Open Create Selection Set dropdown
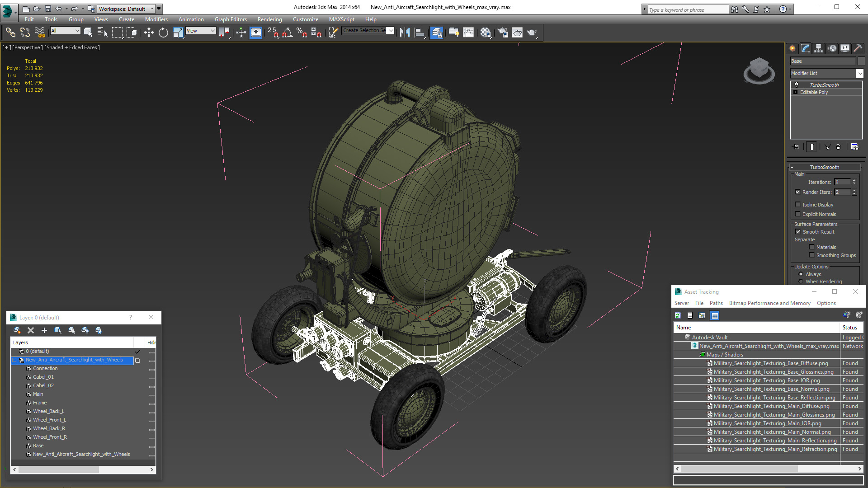Viewport: 868px width, 488px height. tap(391, 31)
